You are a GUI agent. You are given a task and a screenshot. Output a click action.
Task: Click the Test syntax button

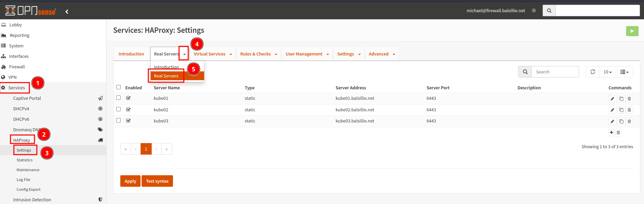(x=157, y=181)
